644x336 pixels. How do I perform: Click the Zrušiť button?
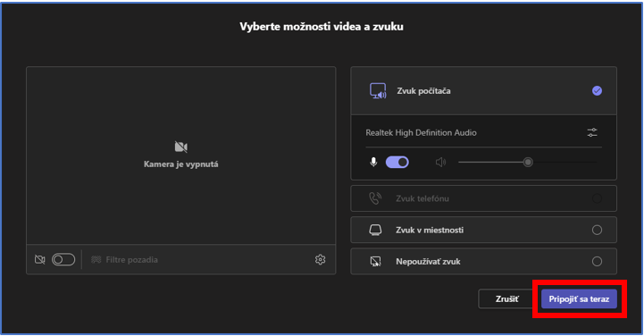point(506,299)
